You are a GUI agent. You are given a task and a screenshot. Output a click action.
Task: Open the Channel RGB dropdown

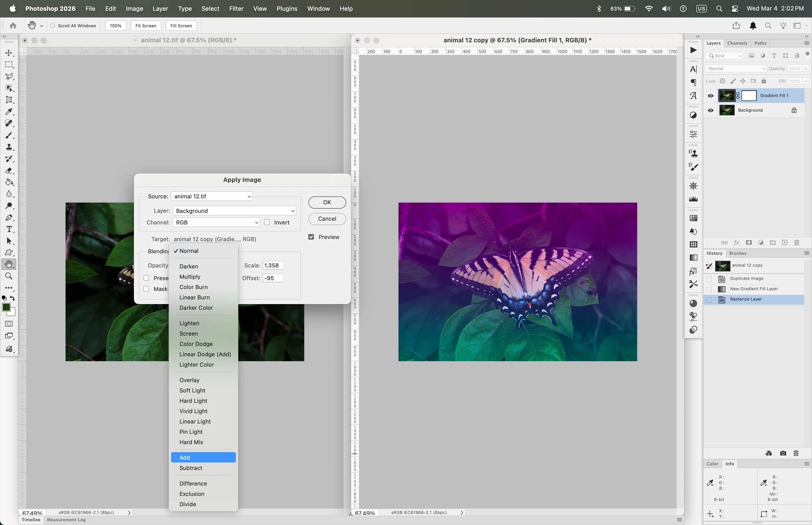[216, 222]
